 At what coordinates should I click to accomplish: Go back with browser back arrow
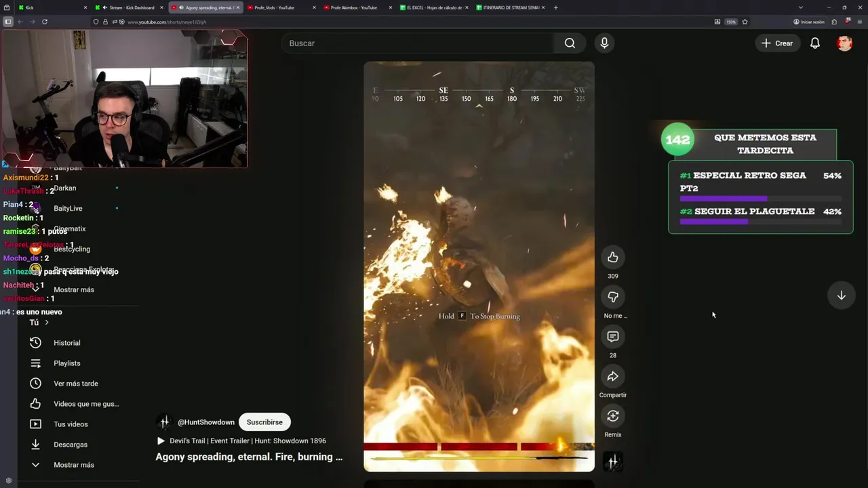[20, 22]
